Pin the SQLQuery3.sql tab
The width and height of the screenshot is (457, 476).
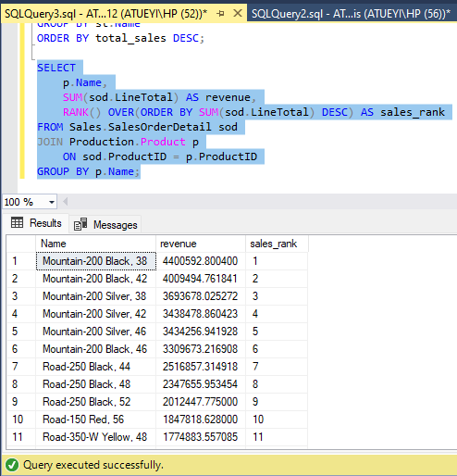coord(221,13)
